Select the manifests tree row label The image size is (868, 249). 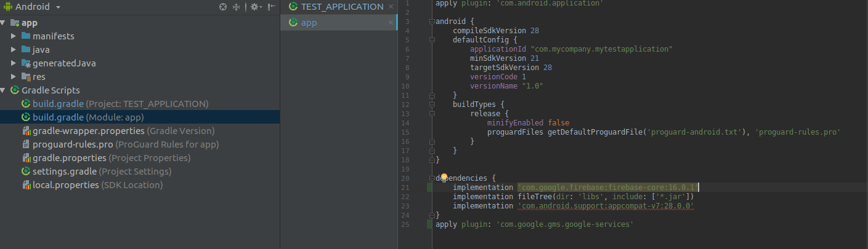tap(54, 36)
